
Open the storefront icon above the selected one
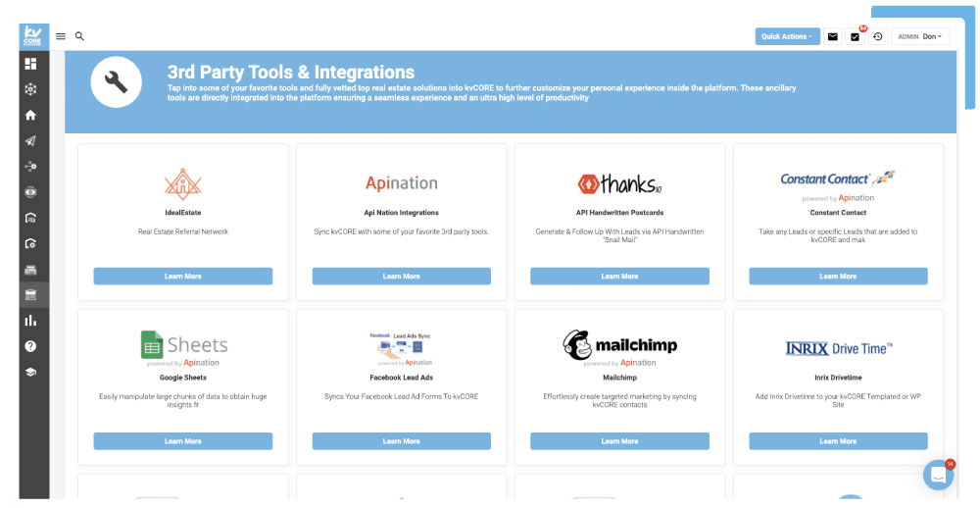[x=30, y=270]
